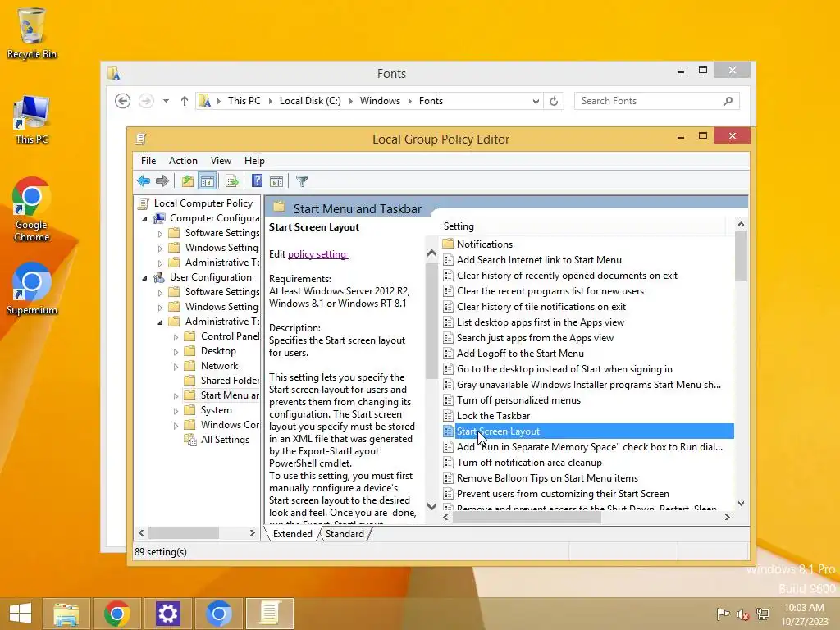Click the muted speaker volume tray icon

pyautogui.click(x=742, y=614)
